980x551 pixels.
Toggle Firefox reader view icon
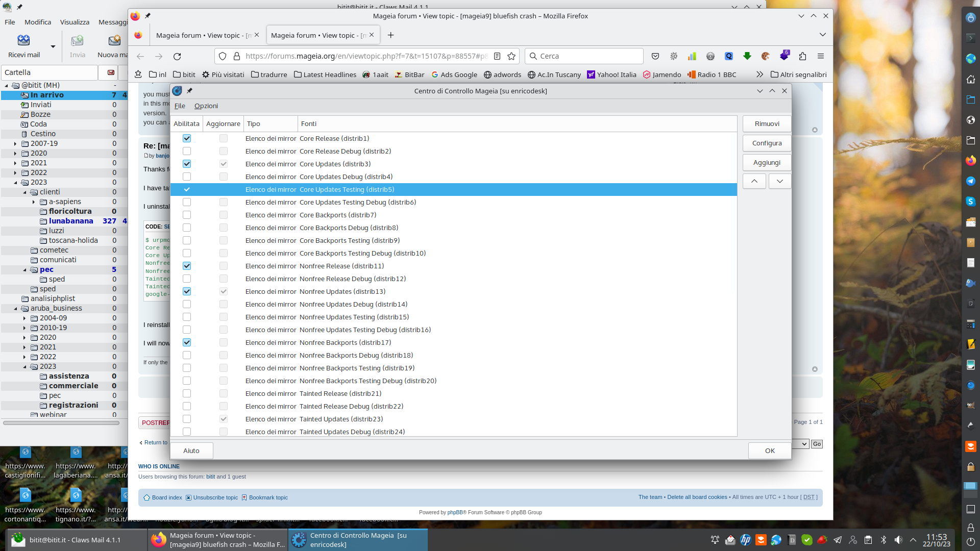tap(497, 56)
